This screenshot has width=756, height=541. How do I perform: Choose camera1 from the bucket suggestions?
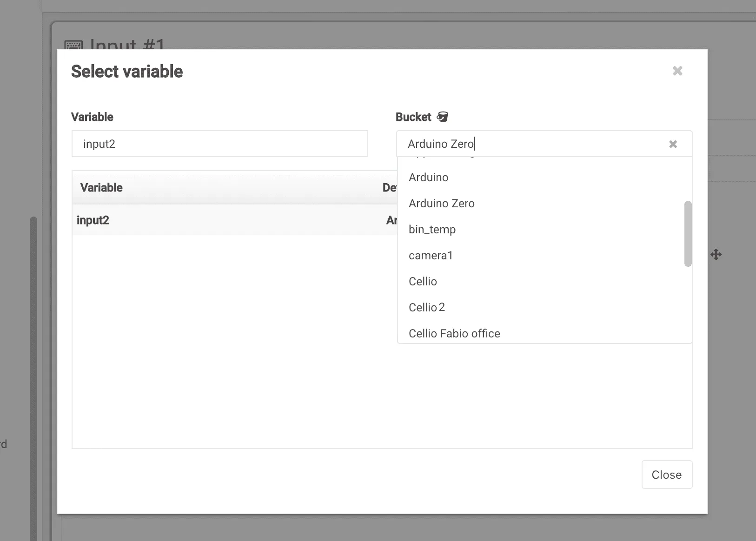click(430, 255)
